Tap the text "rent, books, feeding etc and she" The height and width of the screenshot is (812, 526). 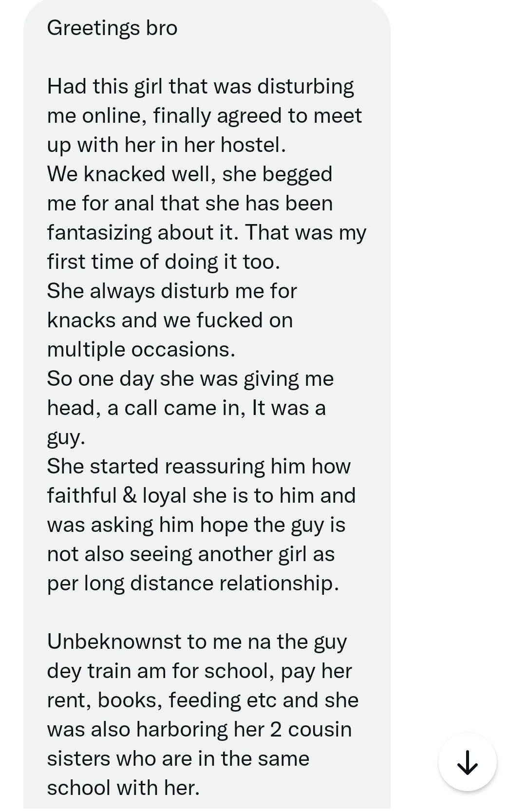[x=203, y=700]
